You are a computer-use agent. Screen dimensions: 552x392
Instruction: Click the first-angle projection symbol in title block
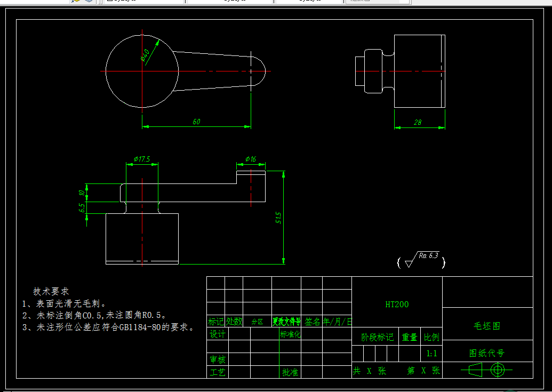point(486,370)
